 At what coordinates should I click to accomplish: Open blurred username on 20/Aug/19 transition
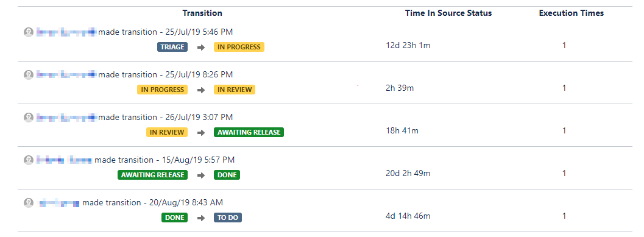(x=59, y=203)
